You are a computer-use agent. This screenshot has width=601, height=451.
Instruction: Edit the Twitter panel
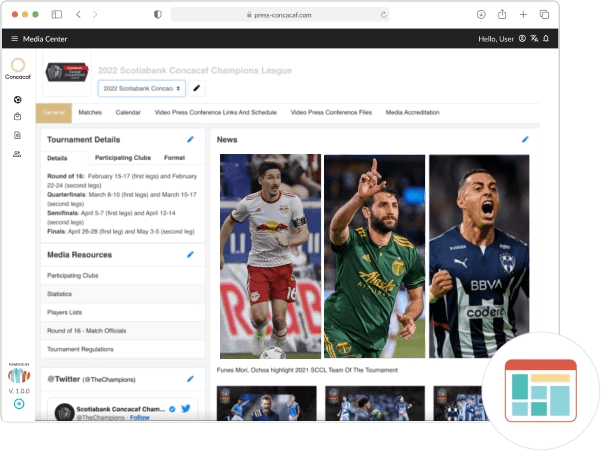190,379
